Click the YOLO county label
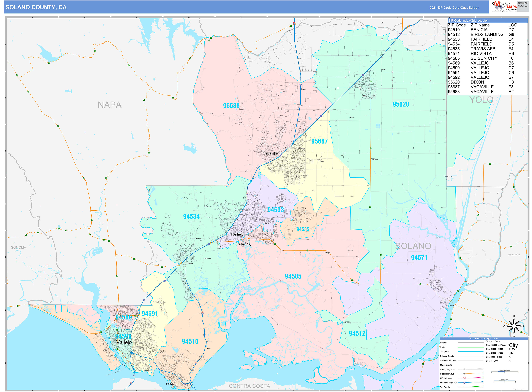Image resolution: width=532 pixels, height=392 pixels. [481, 100]
